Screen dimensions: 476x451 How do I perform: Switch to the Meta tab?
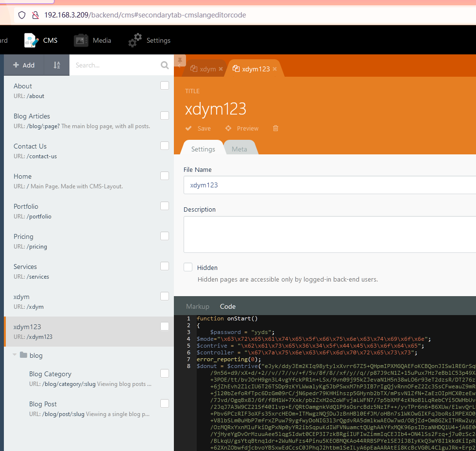coord(239,149)
